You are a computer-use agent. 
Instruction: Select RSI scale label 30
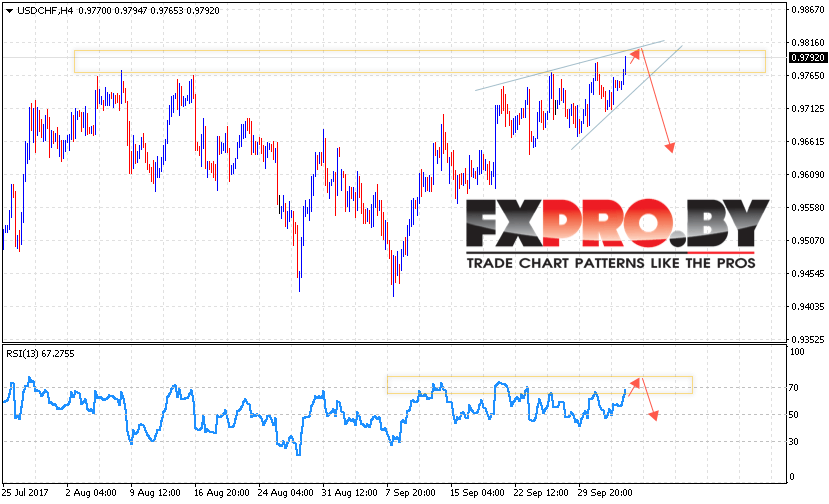pos(794,442)
